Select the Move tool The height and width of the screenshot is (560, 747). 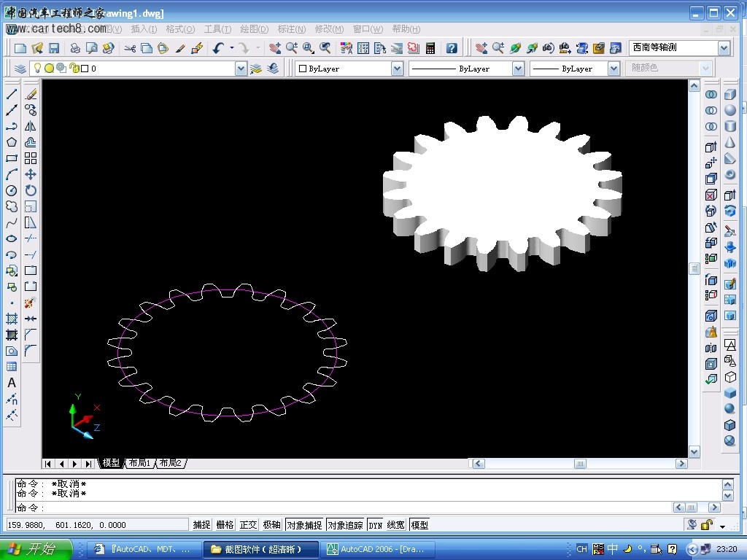[31, 174]
